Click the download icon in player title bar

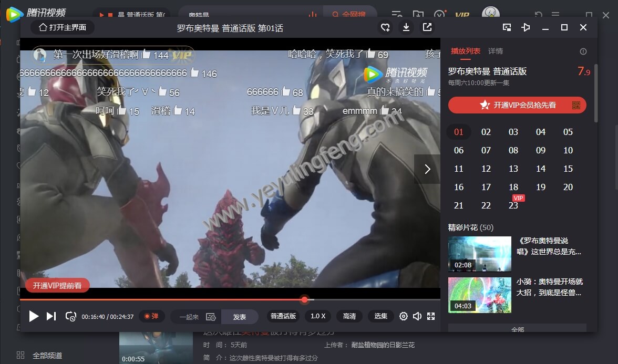click(406, 27)
